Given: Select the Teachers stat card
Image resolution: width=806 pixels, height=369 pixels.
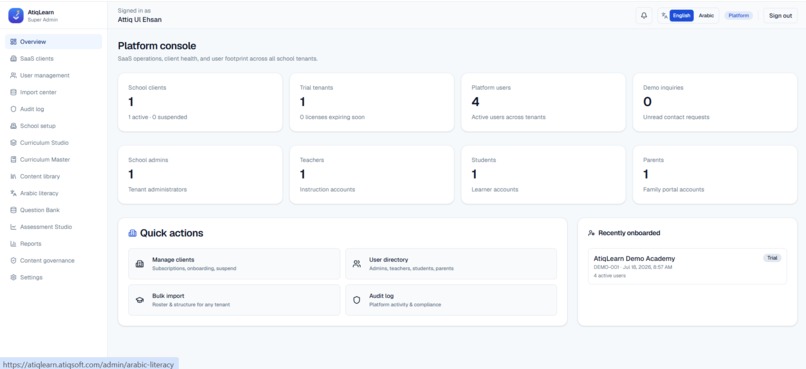Looking at the screenshot, I should (372, 175).
